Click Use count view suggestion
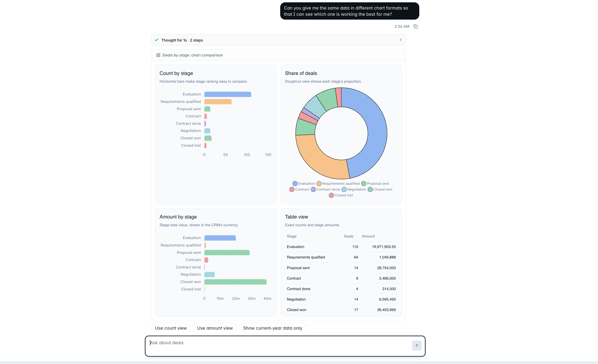Viewport: 598px width, 364px height. click(x=171, y=328)
